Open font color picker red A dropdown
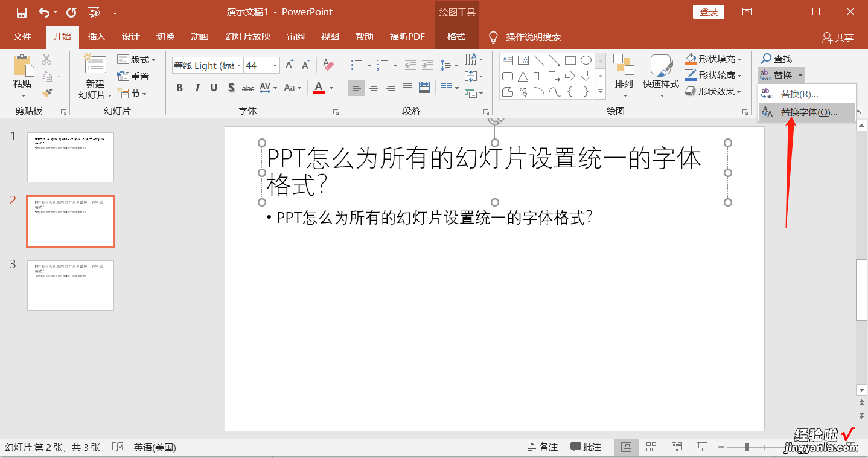Screen dimensions: 868x458 tap(331, 88)
